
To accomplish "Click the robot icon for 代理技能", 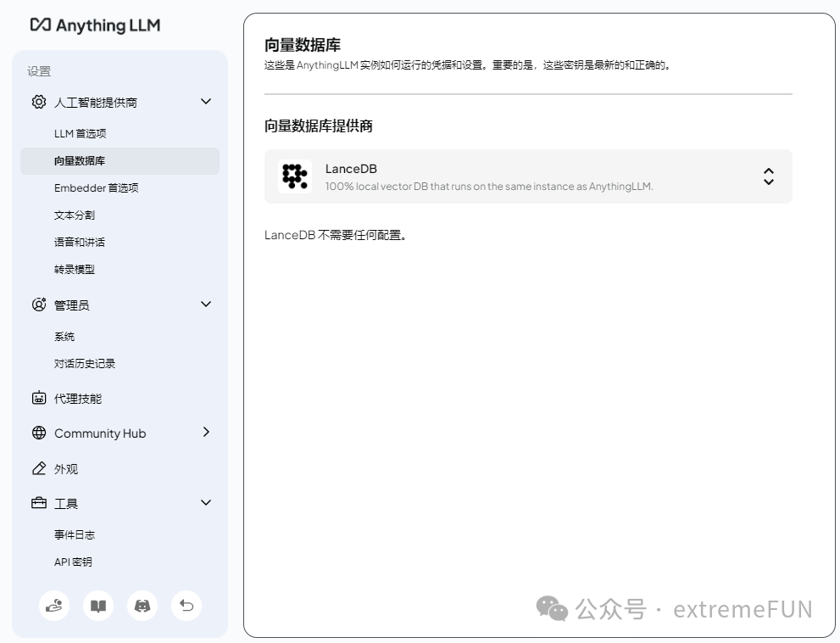I will click(39, 398).
